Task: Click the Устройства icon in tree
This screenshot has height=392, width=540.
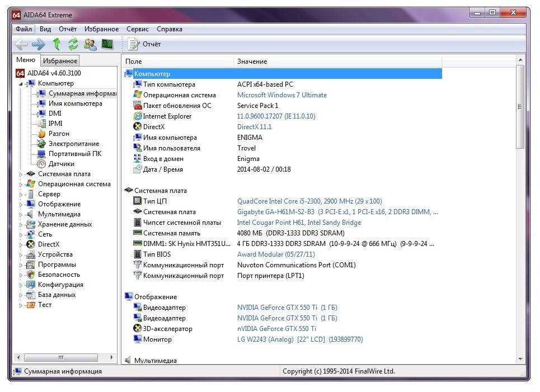Action: click(31, 254)
